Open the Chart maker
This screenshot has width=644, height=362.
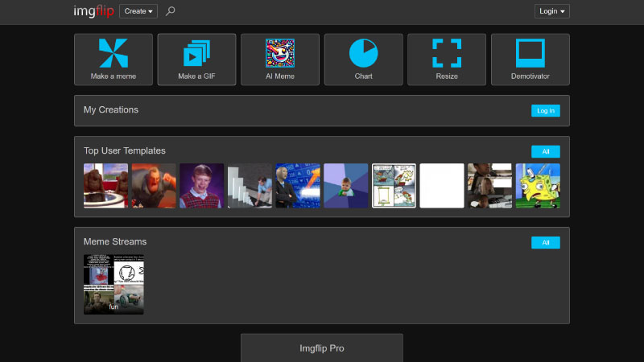[x=363, y=59]
